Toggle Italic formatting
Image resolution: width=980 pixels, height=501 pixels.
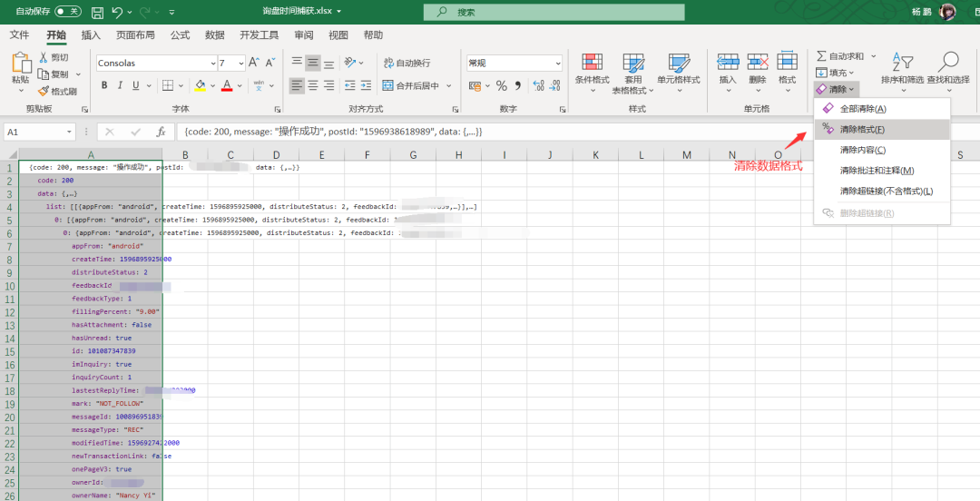(x=120, y=85)
